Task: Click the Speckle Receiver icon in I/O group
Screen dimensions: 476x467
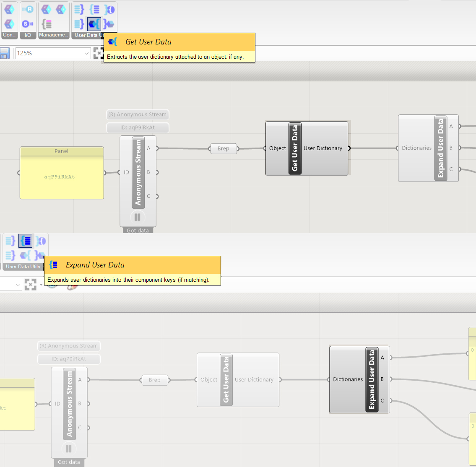Action: [28, 9]
